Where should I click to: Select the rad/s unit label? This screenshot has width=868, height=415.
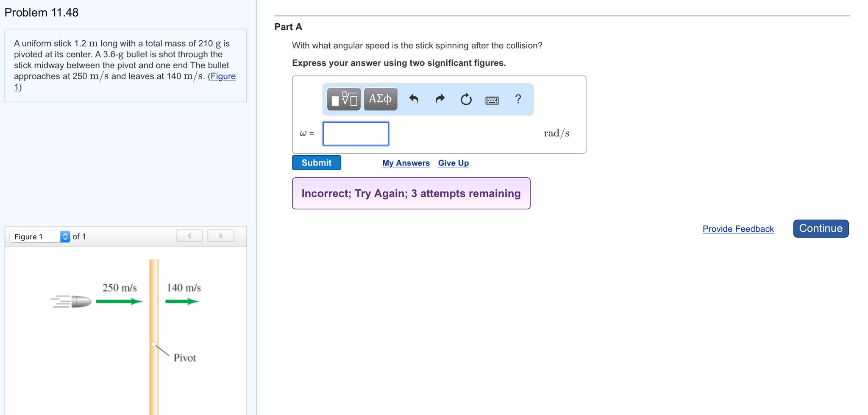coord(556,133)
